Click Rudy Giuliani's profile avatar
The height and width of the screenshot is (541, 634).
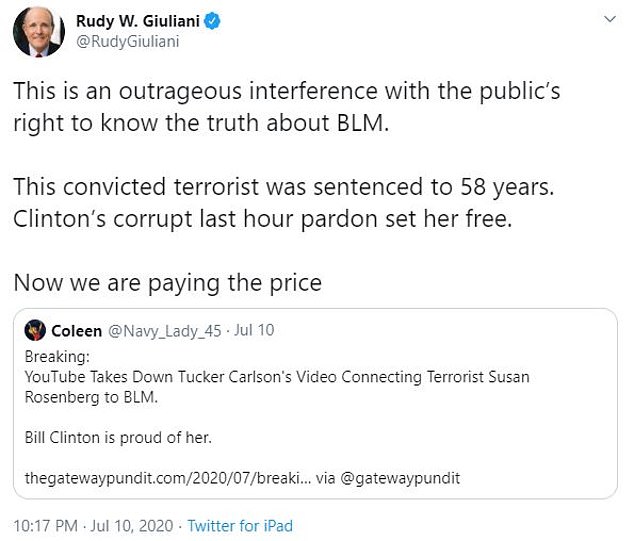click(x=38, y=31)
